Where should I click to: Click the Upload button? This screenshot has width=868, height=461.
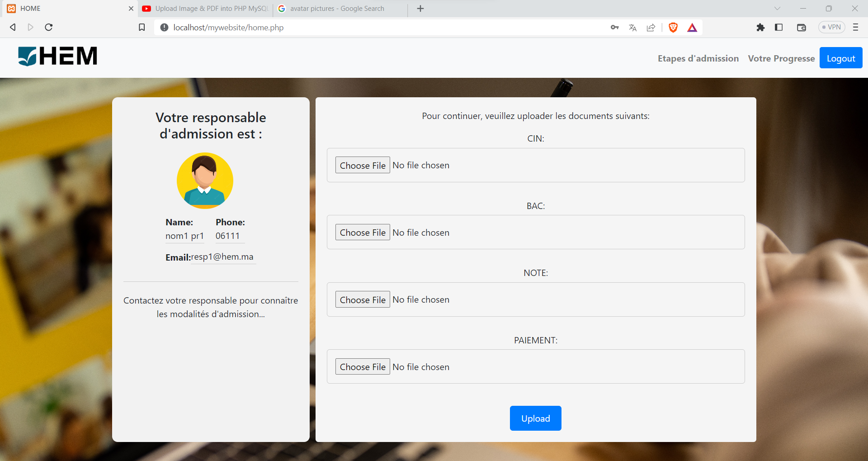(x=535, y=418)
